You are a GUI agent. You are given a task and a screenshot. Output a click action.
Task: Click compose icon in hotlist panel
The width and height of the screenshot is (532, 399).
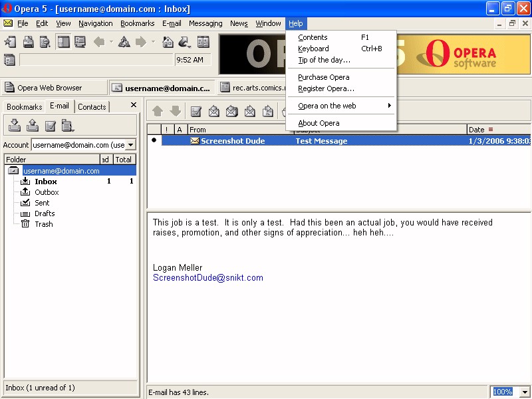point(51,126)
